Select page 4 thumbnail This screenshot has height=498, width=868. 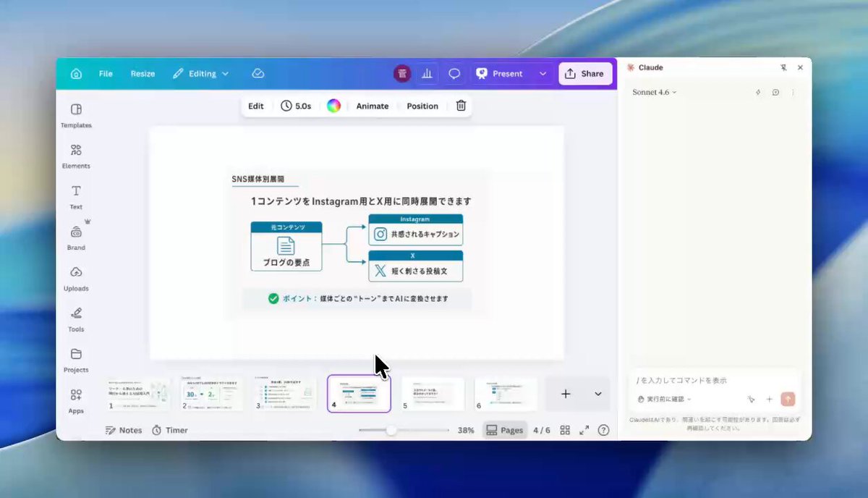[x=359, y=394]
